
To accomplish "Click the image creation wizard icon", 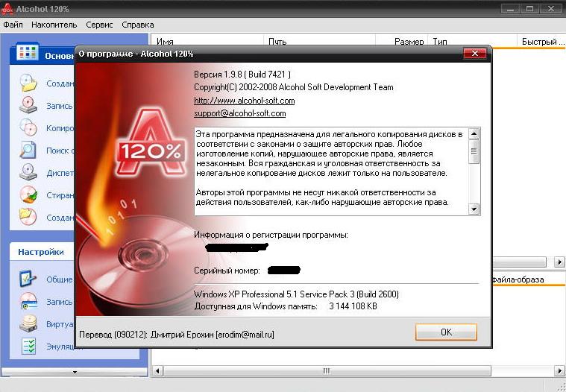I will click(28, 83).
